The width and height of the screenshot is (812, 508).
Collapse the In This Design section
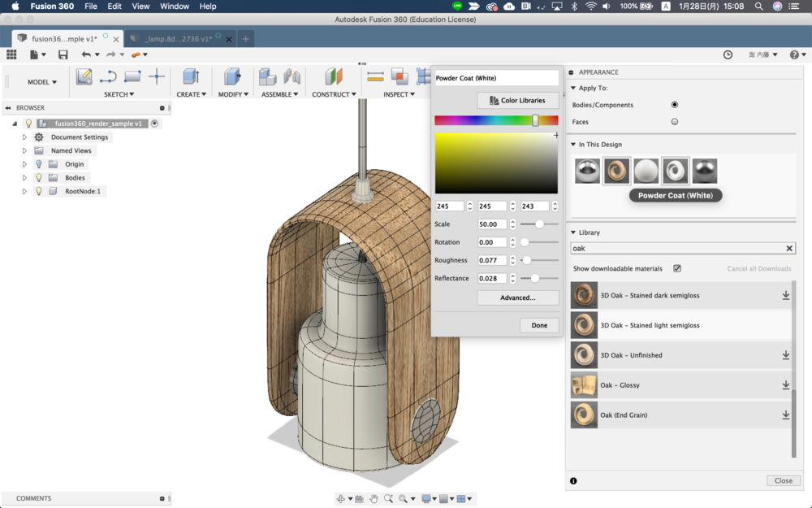[x=573, y=145]
